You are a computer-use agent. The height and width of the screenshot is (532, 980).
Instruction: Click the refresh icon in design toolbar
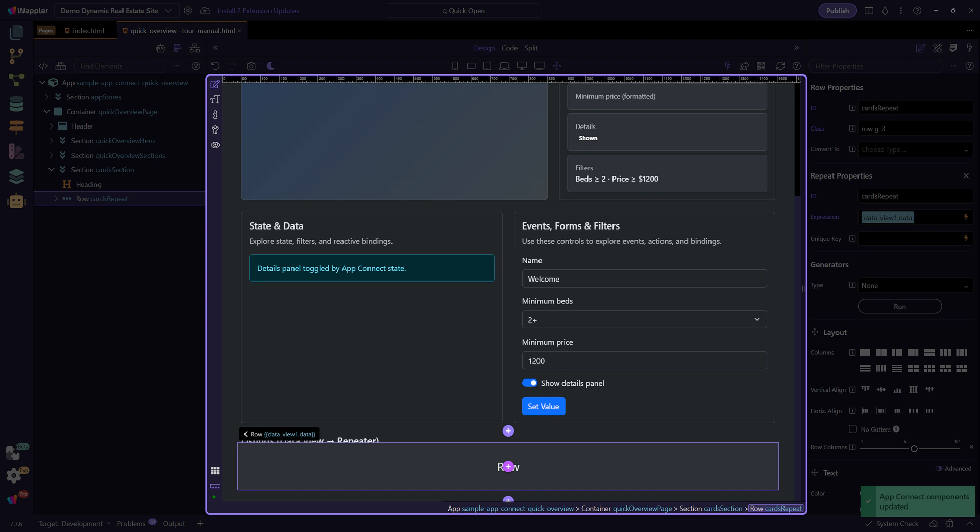pos(780,66)
